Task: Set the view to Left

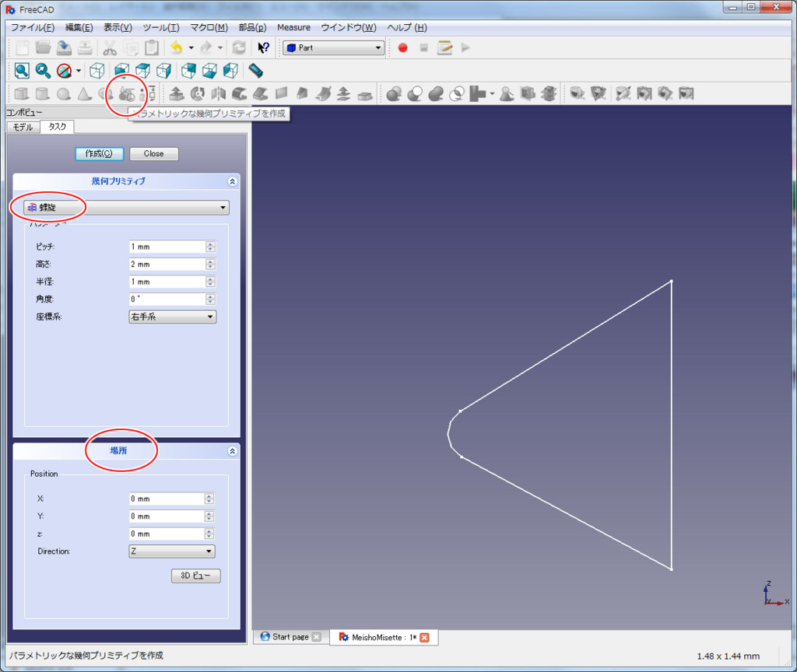Action: 230,71
